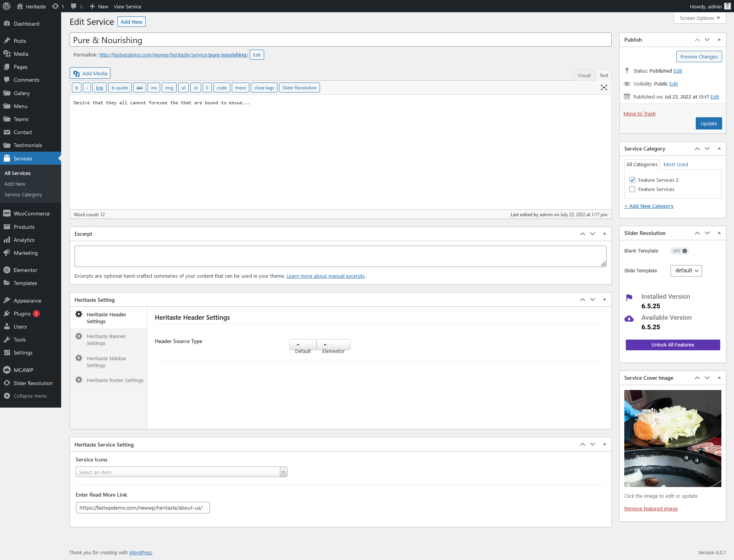Image resolution: width=734 pixels, height=560 pixels.
Task: Click the Elementor sidebar icon
Action: (x=7, y=270)
